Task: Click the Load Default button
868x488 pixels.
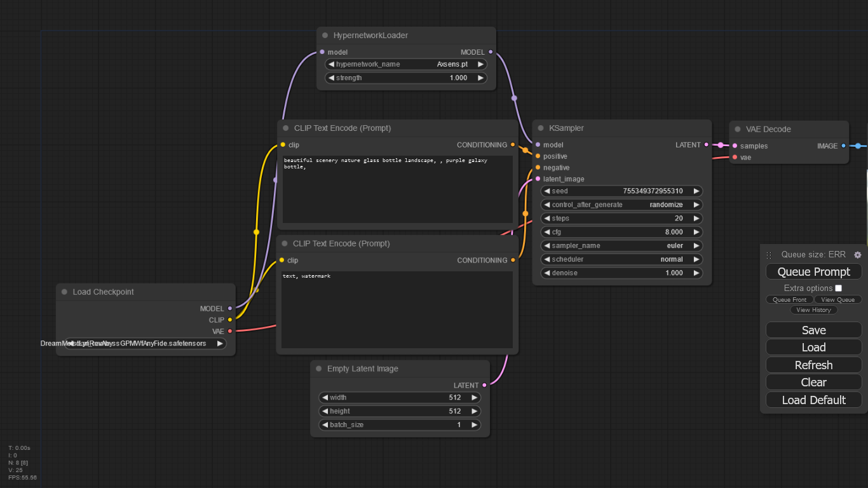Action: coord(813,400)
